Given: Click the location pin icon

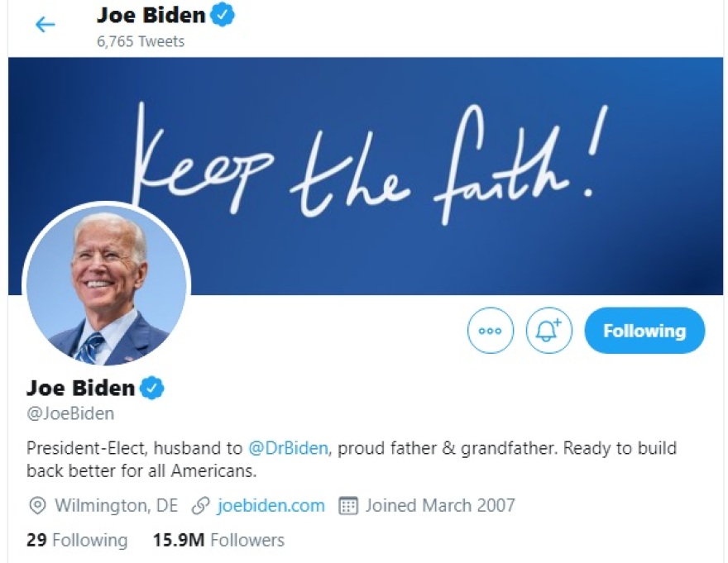Looking at the screenshot, I should 37,505.
